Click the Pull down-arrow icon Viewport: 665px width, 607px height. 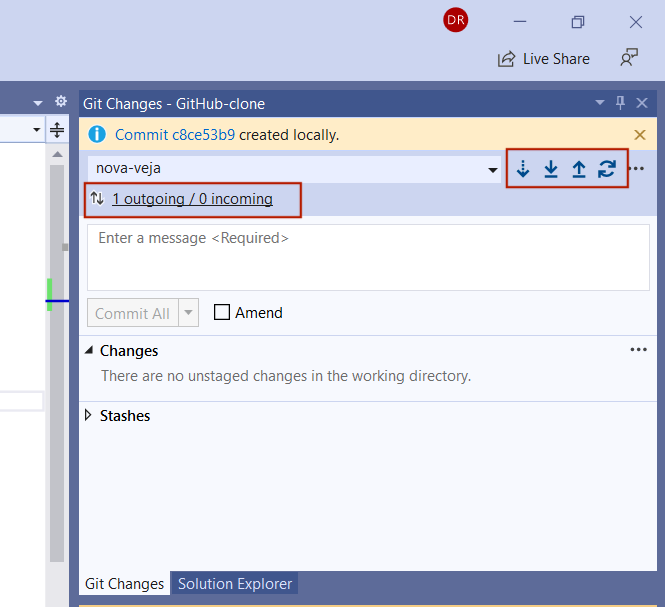tap(550, 169)
